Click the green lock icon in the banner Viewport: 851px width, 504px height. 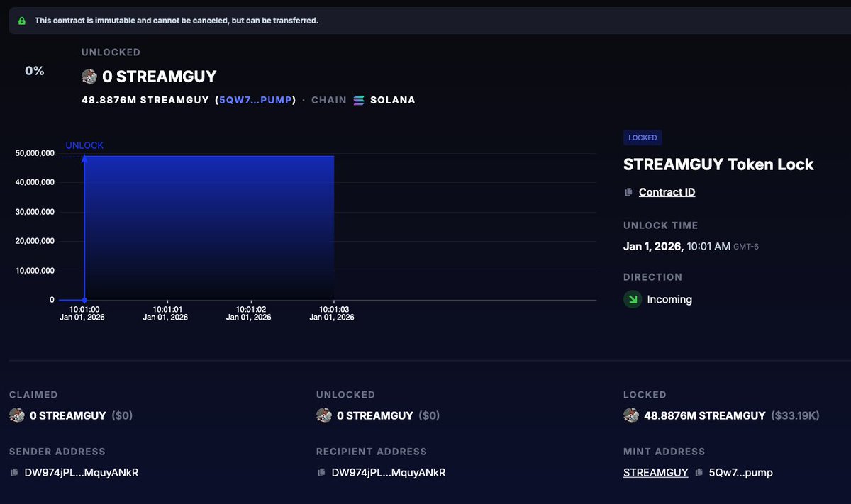(21, 21)
